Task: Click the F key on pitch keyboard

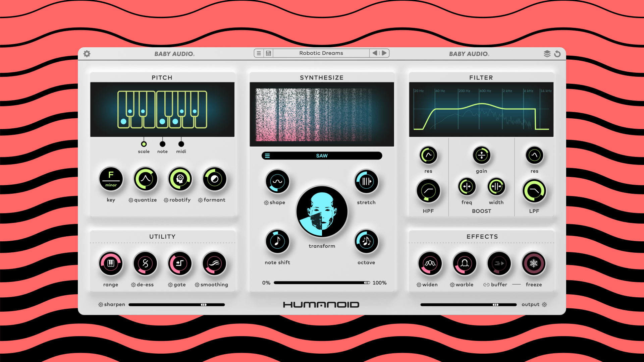Action: 162,121
